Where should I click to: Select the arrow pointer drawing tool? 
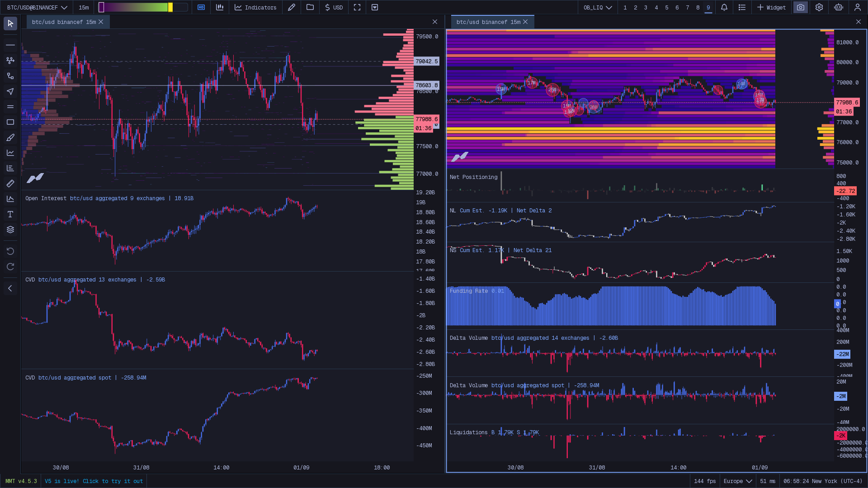click(10, 91)
